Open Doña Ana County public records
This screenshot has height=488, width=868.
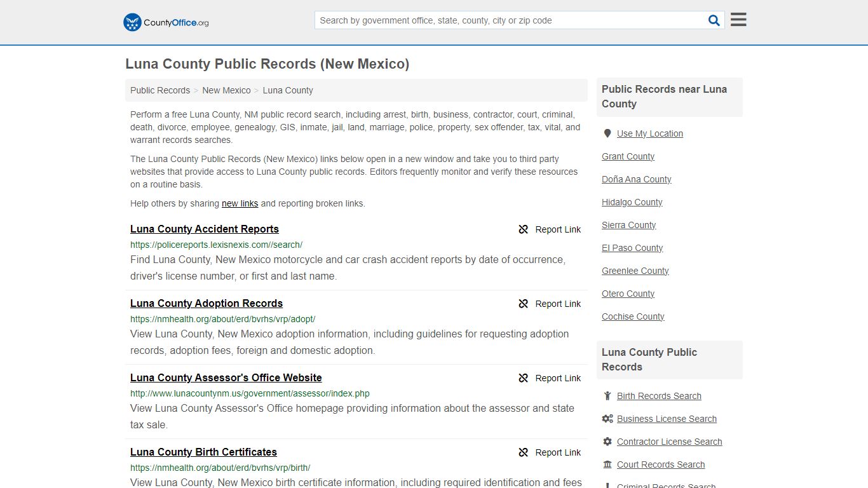click(636, 179)
